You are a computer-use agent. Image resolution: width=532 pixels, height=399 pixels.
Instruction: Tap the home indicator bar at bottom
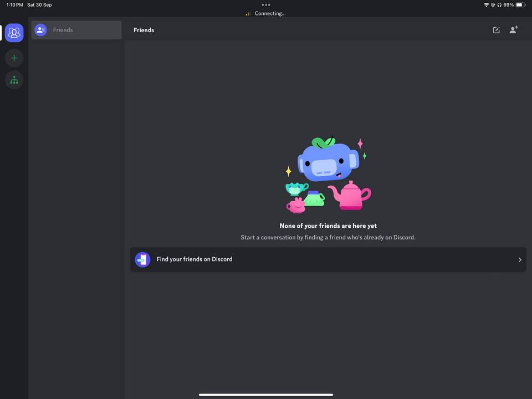coord(266,395)
